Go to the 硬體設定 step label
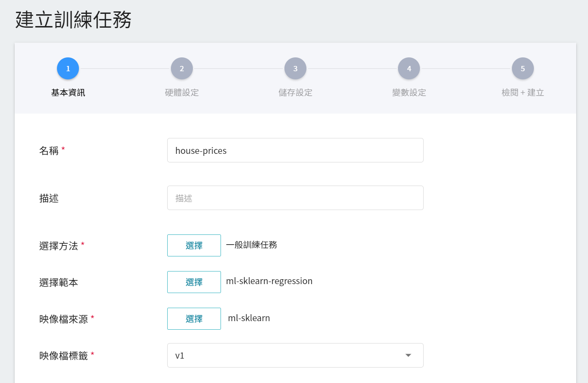Viewport: 588px width, 383px height. tap(181, 93)
